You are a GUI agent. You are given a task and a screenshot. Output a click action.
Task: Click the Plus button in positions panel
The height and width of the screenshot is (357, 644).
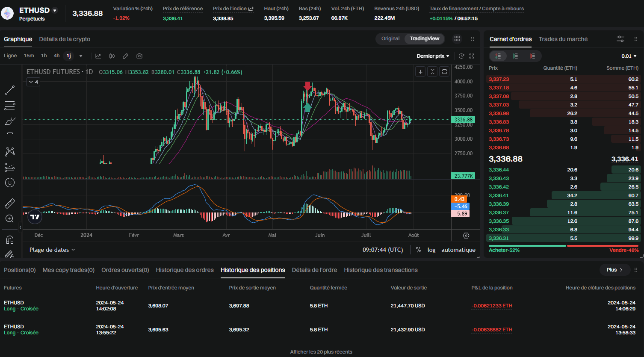coord(614,270)
